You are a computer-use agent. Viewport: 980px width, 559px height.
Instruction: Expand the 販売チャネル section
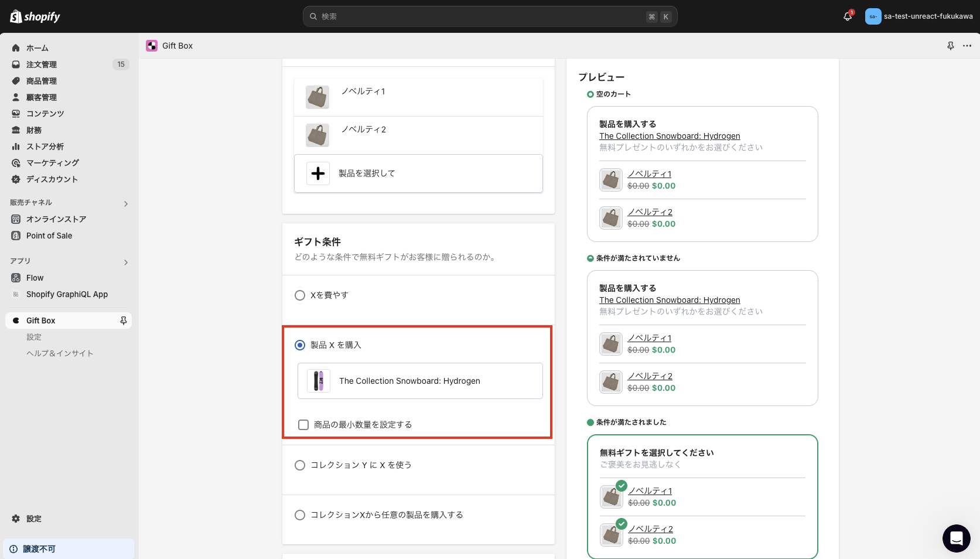[125, 203]
